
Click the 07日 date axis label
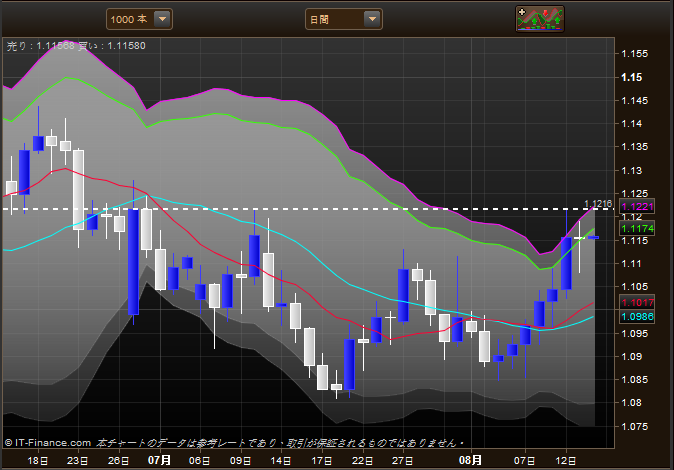click(x=524, y=461)
